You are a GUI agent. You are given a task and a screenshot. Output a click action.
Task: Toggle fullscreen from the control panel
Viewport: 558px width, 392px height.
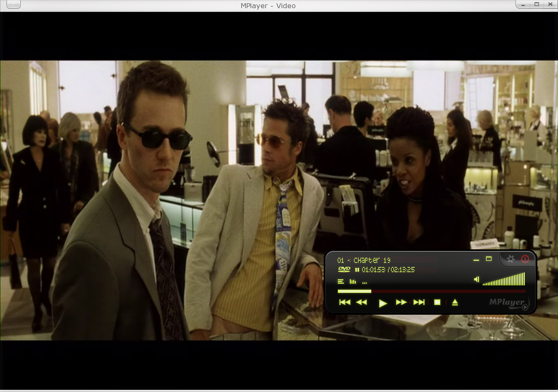click(489, 259)
